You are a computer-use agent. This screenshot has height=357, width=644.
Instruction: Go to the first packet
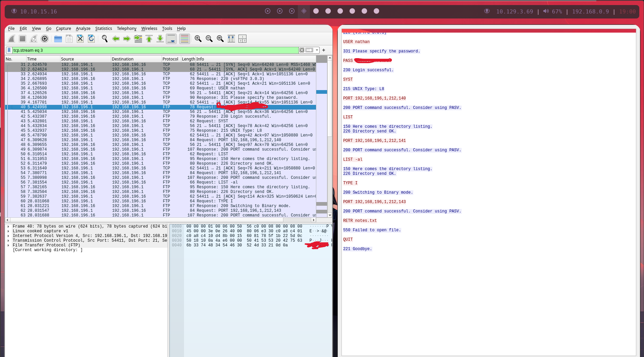[149, 39]
